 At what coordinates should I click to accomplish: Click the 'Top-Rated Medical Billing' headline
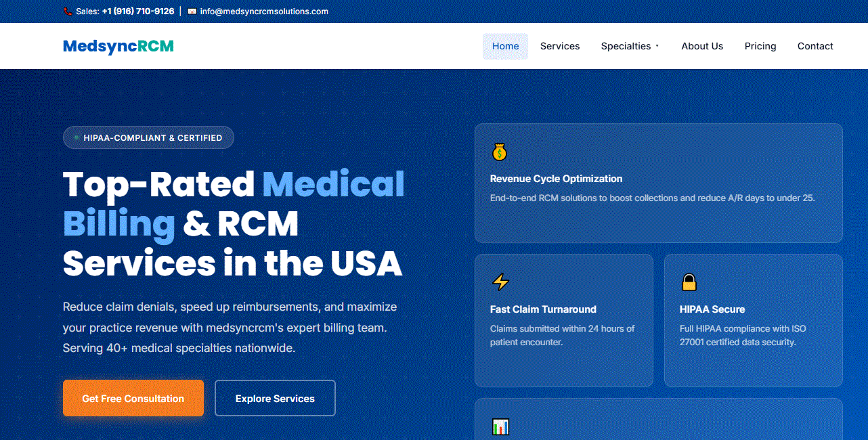coord(234,223)
